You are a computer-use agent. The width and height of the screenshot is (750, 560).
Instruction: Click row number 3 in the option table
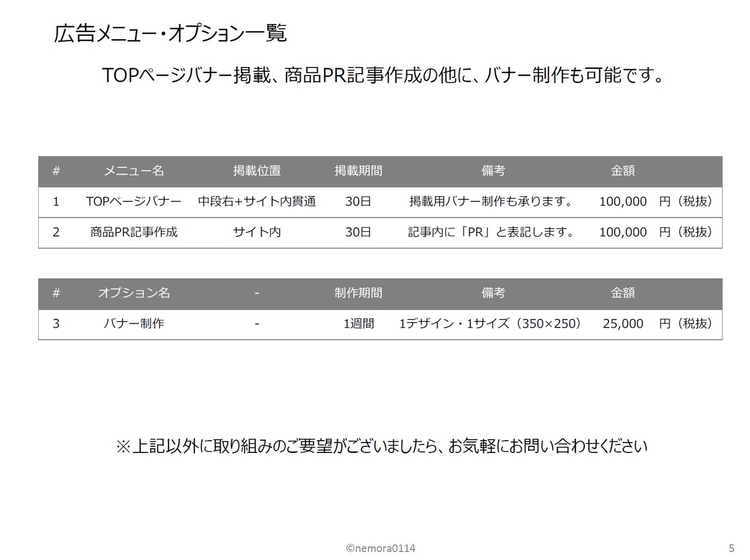pyautogui.click(x=56, y=323)
